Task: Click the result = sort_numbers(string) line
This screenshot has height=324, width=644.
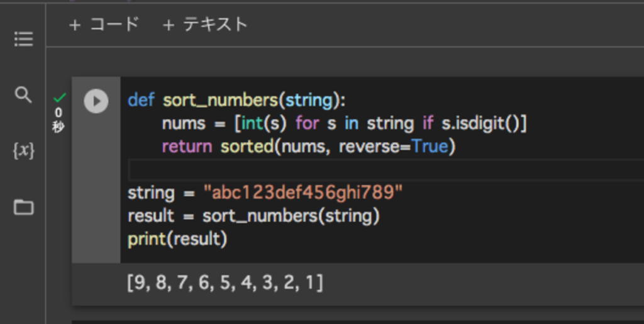Action: coord(253,216)
